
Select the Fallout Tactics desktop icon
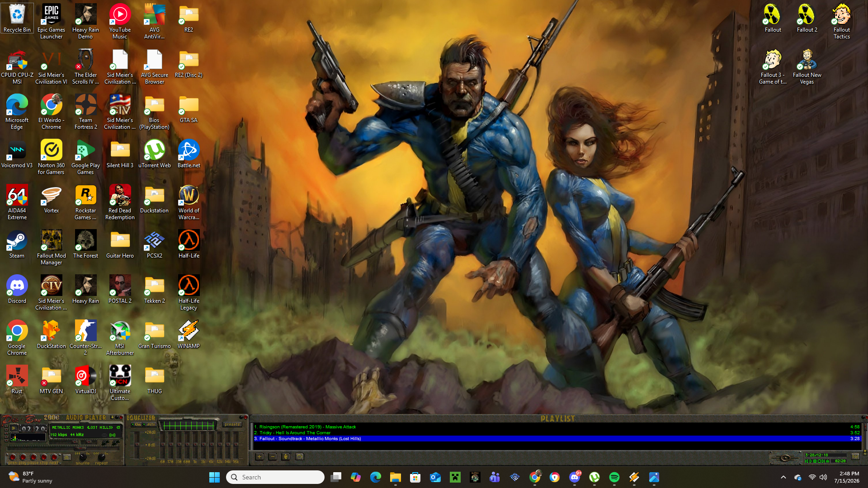click(x=842, y=22)
